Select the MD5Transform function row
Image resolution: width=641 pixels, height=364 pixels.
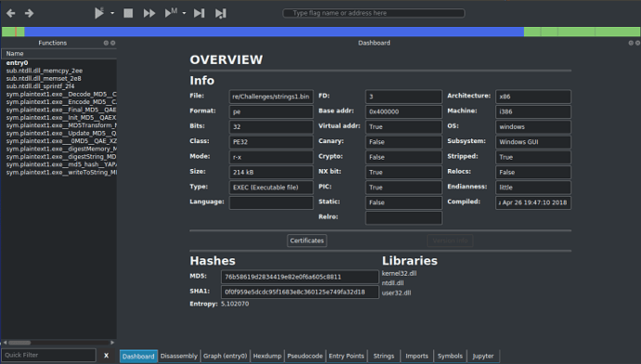tap(59, 125)
